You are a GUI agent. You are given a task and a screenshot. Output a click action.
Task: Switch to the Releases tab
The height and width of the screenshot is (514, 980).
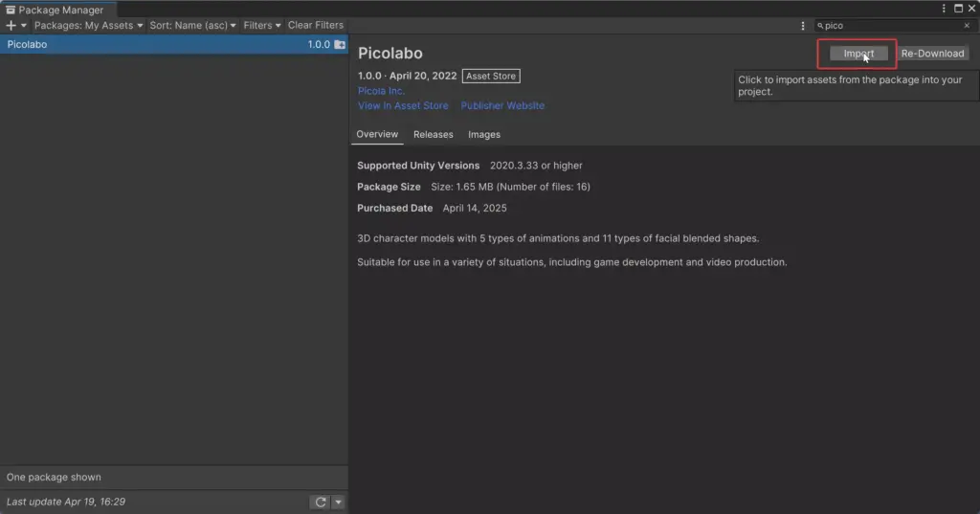click(x=434, y=134)
